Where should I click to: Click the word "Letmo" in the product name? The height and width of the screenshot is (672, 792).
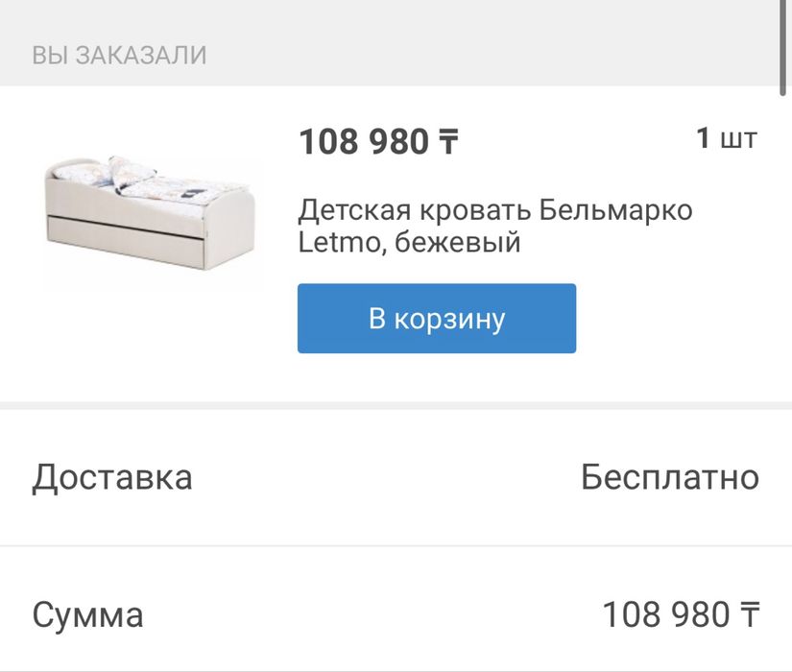(332, 242)
